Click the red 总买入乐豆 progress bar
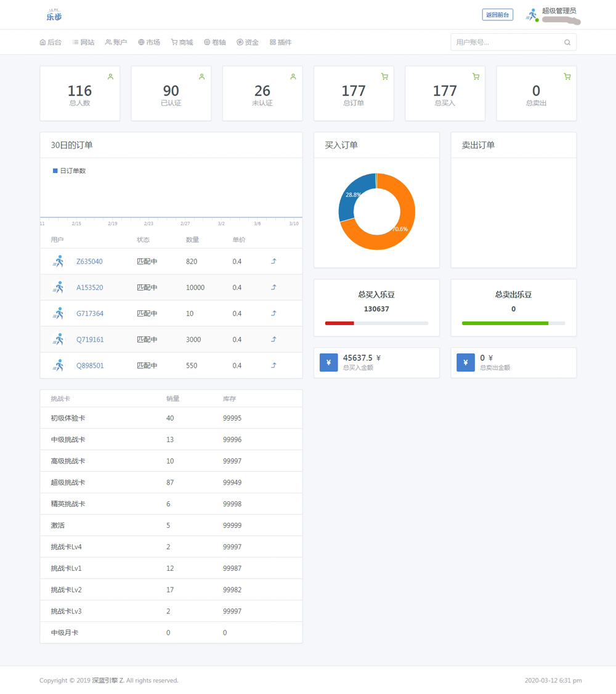The height and width of the screenshot is (694, 616). click(x=339, y=323)
